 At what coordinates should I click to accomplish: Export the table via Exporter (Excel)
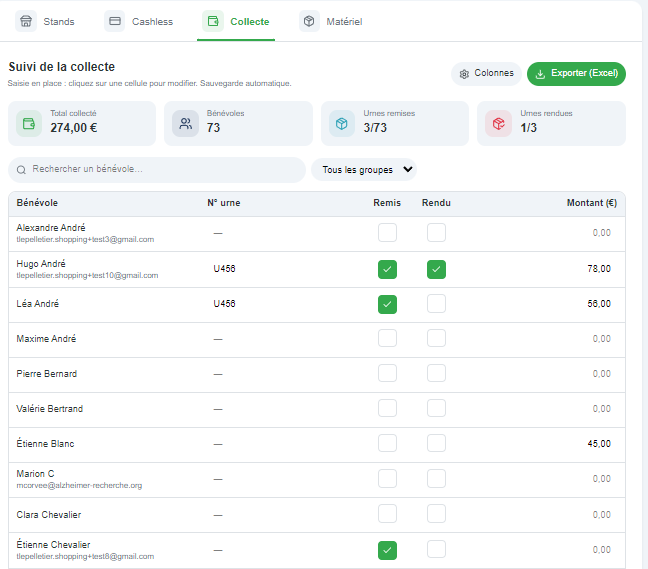(576, 74)
